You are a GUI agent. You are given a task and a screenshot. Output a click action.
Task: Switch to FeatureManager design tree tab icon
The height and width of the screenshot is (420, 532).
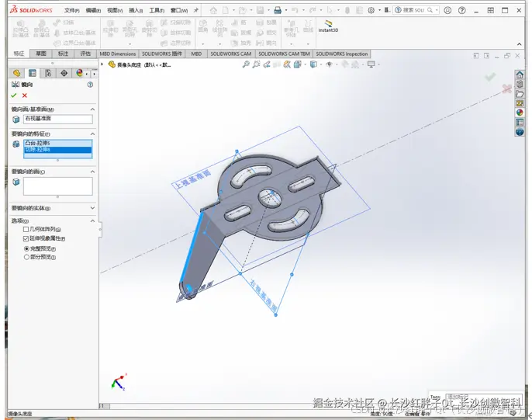pyautogui.click(x=16, y=73)
